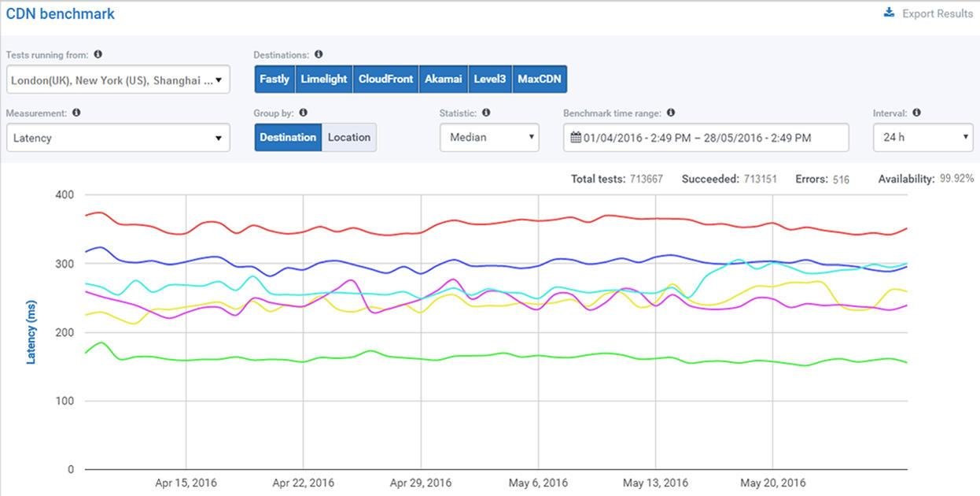Screen dimensions: 980x496
Task: Change the 24 h interval dropdown
Action: [x=923, y=138]
